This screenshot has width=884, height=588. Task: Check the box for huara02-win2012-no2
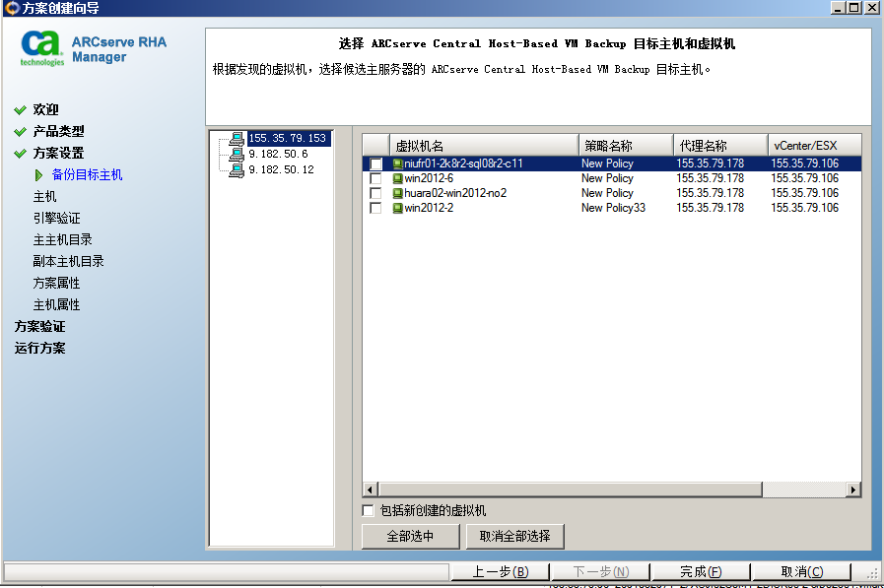pos(375,193)
